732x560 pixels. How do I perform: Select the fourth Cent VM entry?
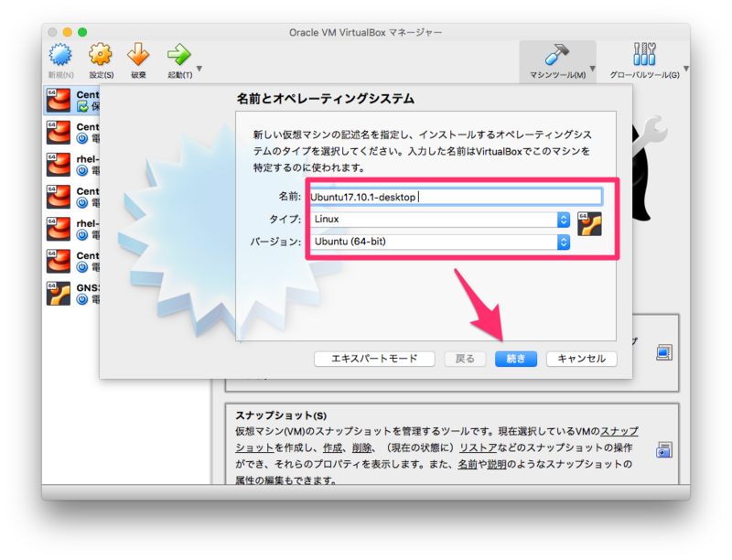72,261
